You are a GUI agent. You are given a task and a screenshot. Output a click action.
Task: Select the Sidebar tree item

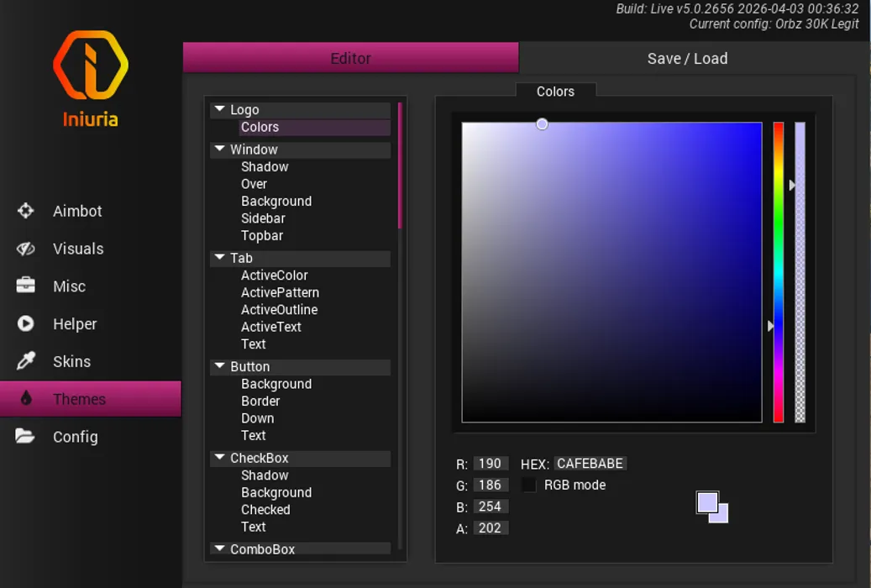263,218
